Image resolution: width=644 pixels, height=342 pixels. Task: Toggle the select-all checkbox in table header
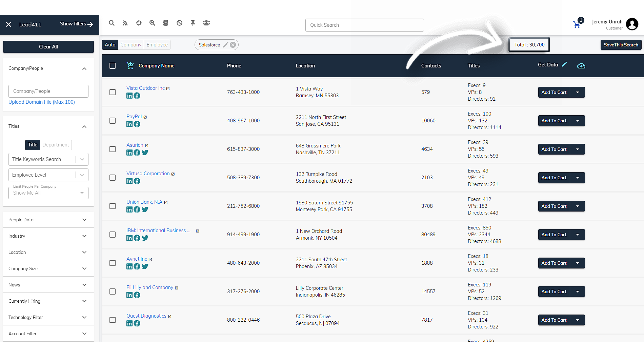coord(113,66)
